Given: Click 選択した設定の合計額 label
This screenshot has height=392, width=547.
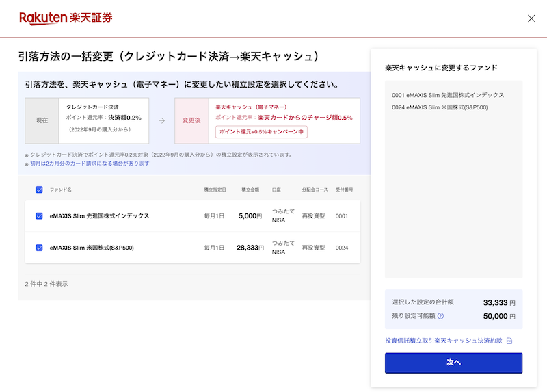Looking at the screenshot, I should point(423,302).
